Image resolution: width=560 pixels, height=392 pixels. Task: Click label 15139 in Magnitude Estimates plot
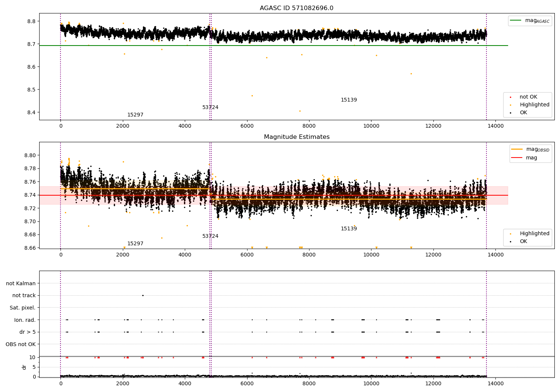tap(349, 229)
